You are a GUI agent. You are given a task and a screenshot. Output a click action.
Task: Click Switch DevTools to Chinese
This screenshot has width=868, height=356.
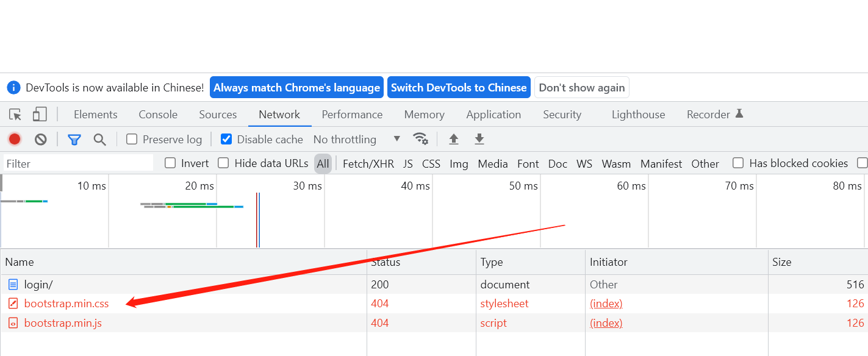tap(459, 88)
